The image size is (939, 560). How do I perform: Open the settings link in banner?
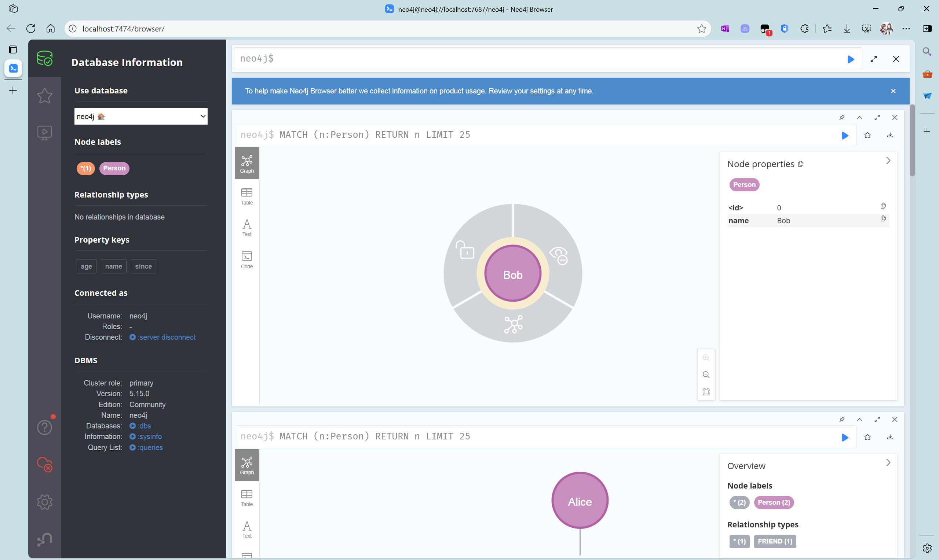[542, 91]
